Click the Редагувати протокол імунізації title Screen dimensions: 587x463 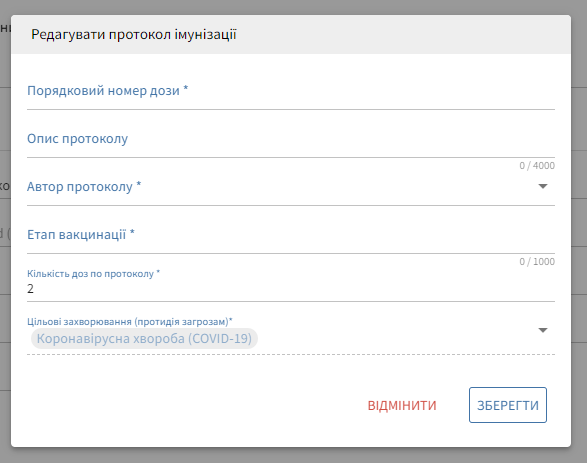[x=134, y=34]
